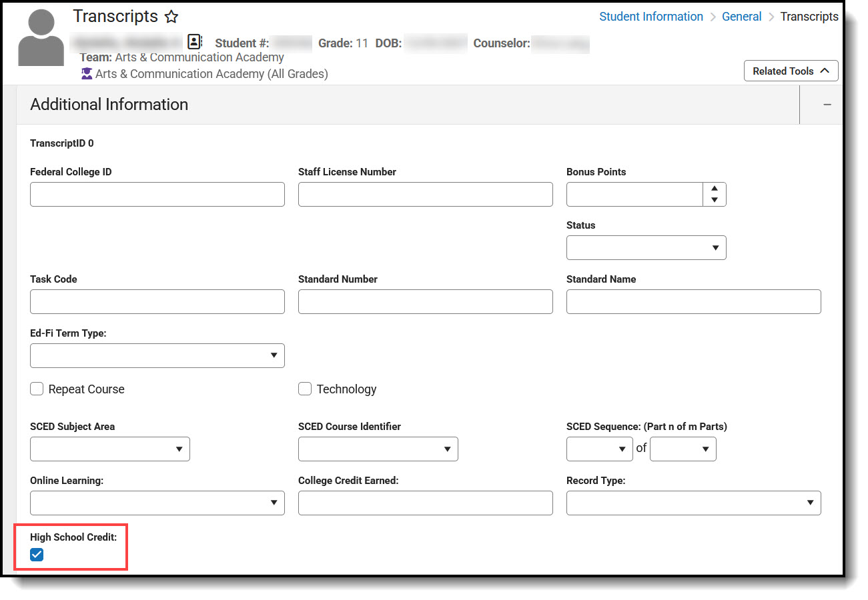868x600 pixels.
Task: Enable the Technology checkbox
Action: 305,389
